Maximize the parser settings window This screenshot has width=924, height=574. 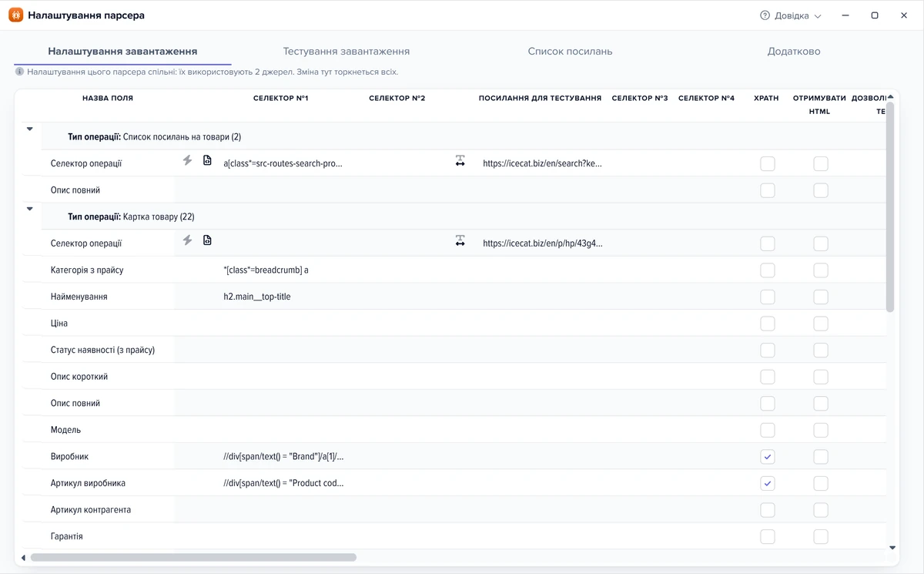pyautogui.click(x=875, y=15)
